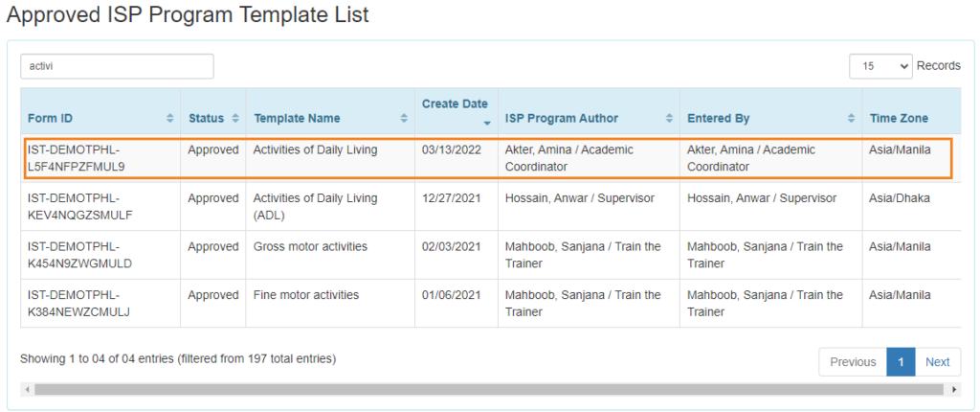Toggle Create Date descending sort arrow
The image size is (980, 412).
487,124
